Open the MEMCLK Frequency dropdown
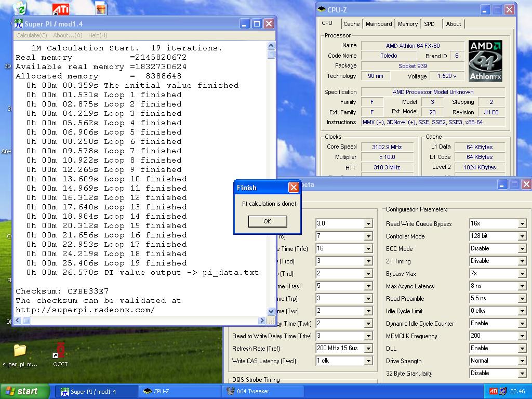 click(523, 336)
